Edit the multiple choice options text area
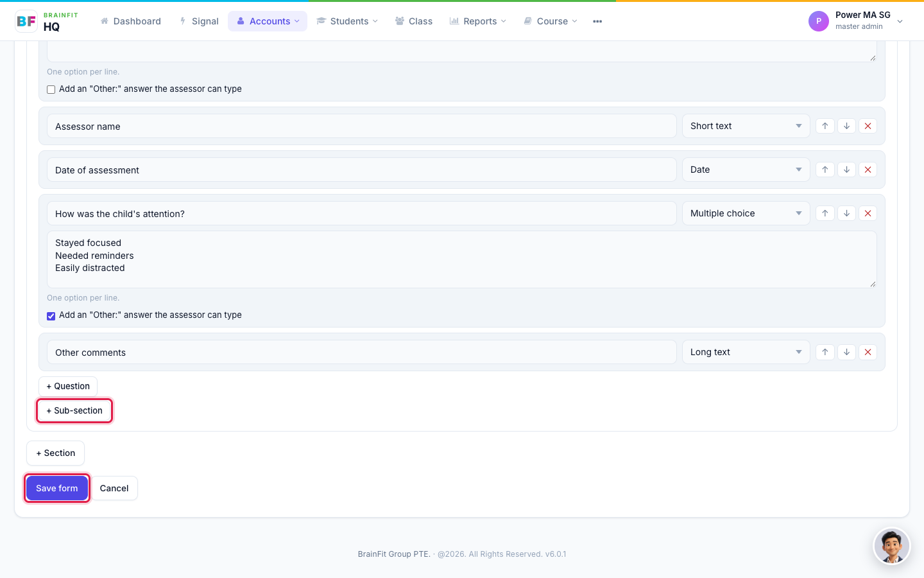 (x=462, y=259)
